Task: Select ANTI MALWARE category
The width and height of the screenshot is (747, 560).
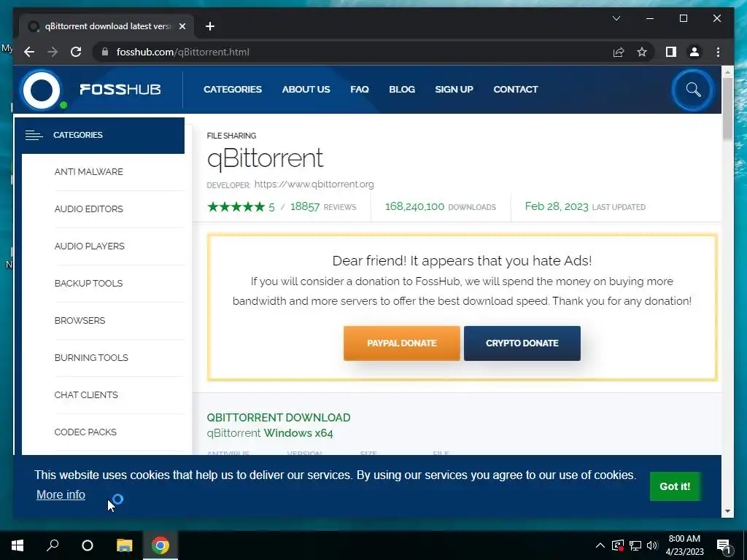Action: (88, 172)
